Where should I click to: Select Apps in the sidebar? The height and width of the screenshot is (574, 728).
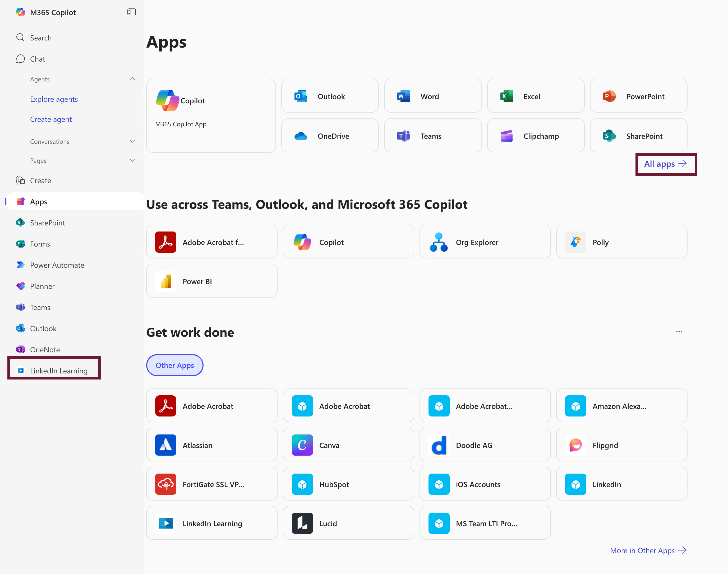click(x=75, y=202)
